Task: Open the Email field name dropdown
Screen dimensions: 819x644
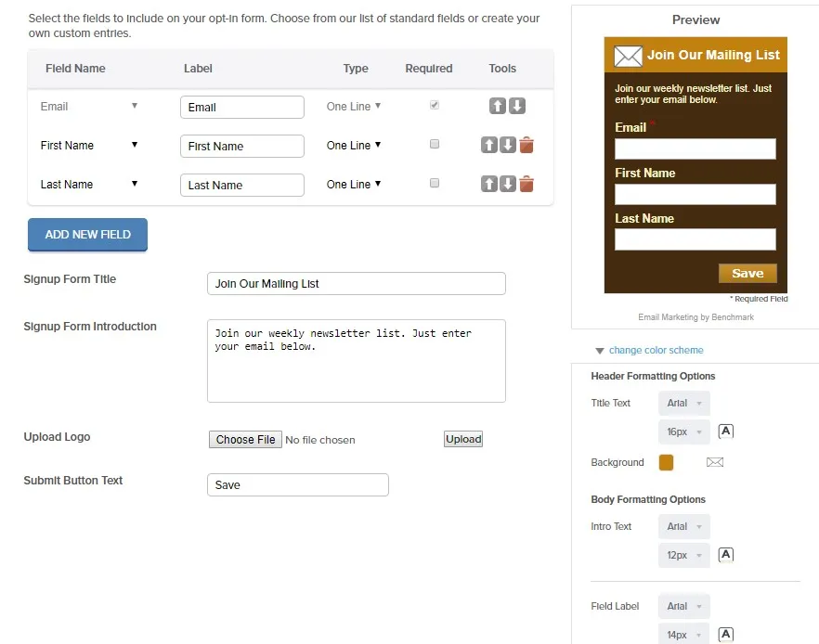Action: (89, 107)
